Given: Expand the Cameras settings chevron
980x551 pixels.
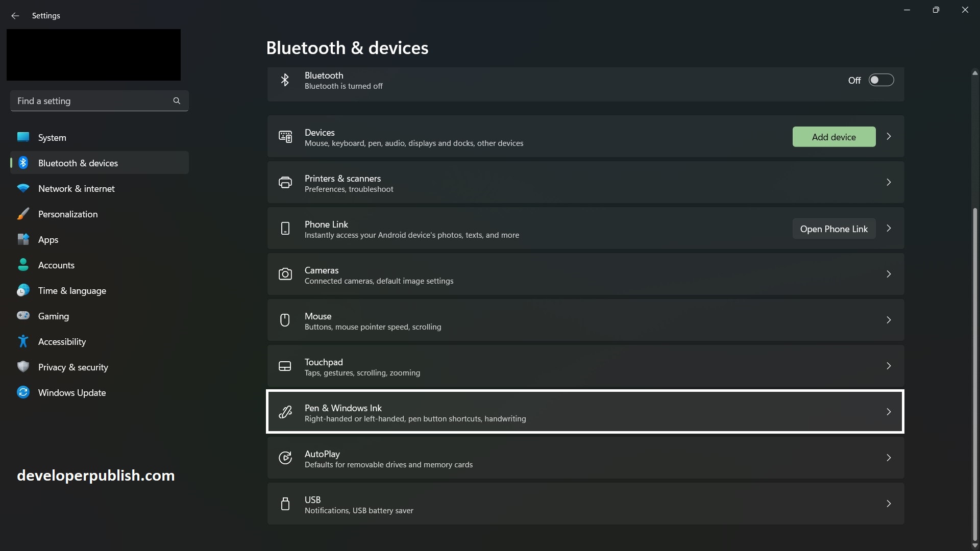Looking at the screenshot, I should point(889,274).
